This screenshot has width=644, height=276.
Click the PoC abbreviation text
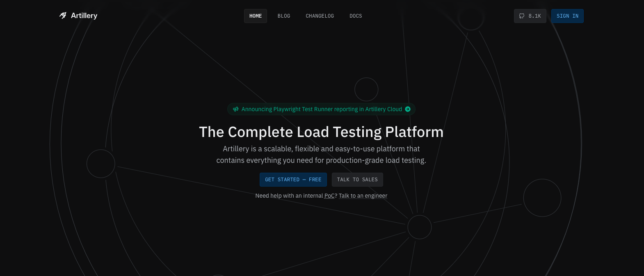click(330, 196)
